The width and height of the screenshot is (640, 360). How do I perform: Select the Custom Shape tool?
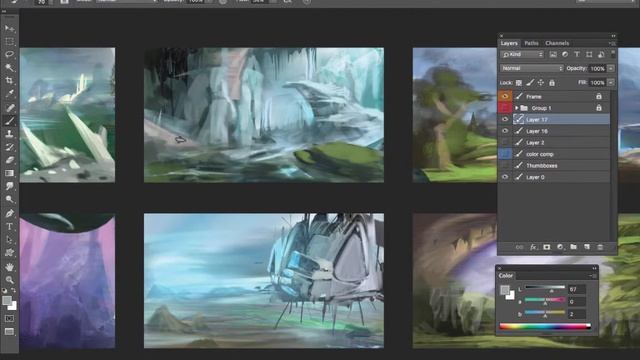[x=9, y=253]
